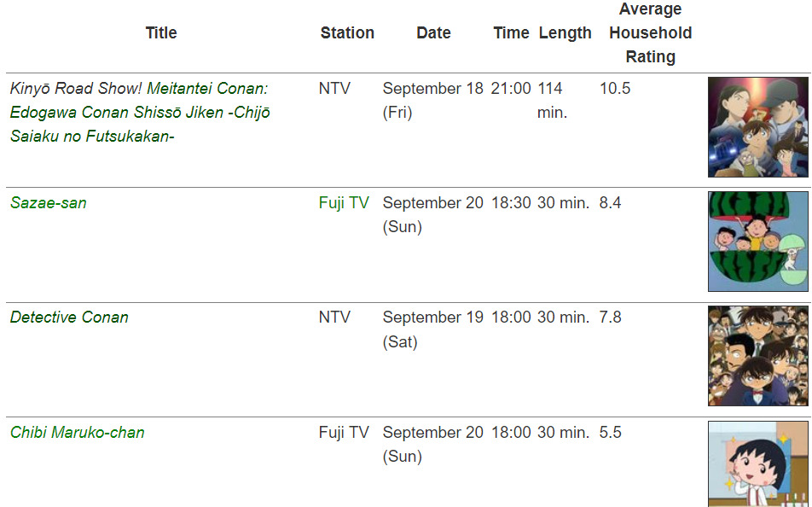Open the Chibi Maruko-chan thumbnail image
Image resolution: width=812 pixels, height=507 pixels.
point(757,463)
